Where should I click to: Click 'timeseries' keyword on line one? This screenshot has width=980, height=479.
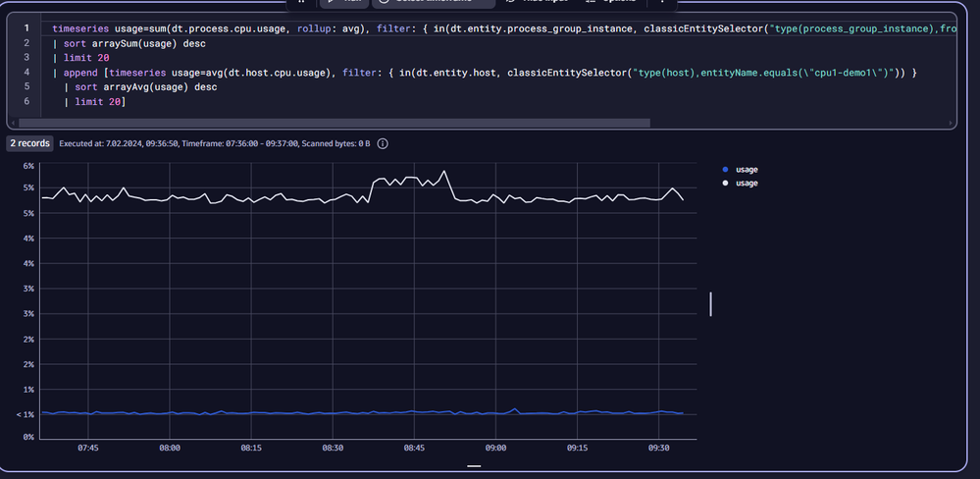79,29
